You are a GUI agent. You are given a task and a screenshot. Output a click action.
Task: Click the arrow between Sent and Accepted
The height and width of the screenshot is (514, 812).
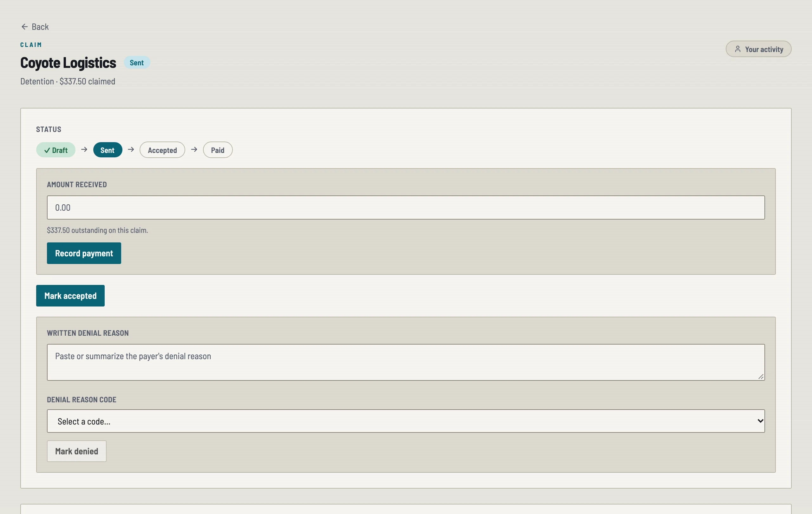point(131,149)
